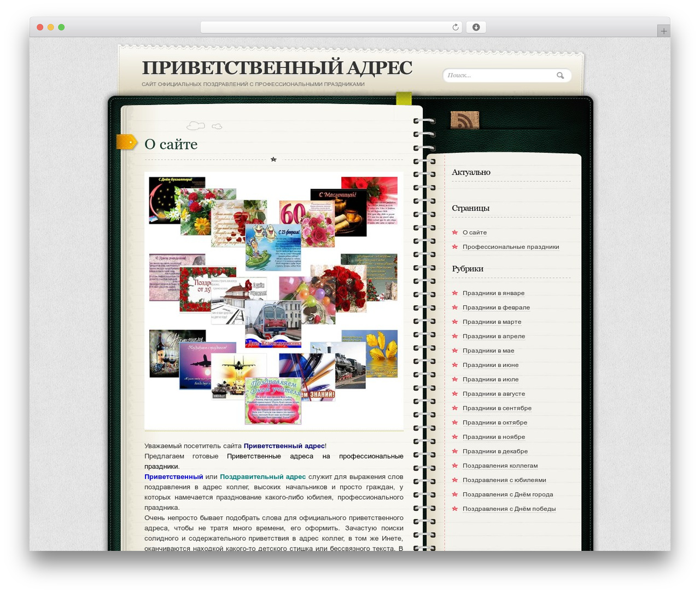
Task: Open Праздники в марте category
Action: point(492,322)
